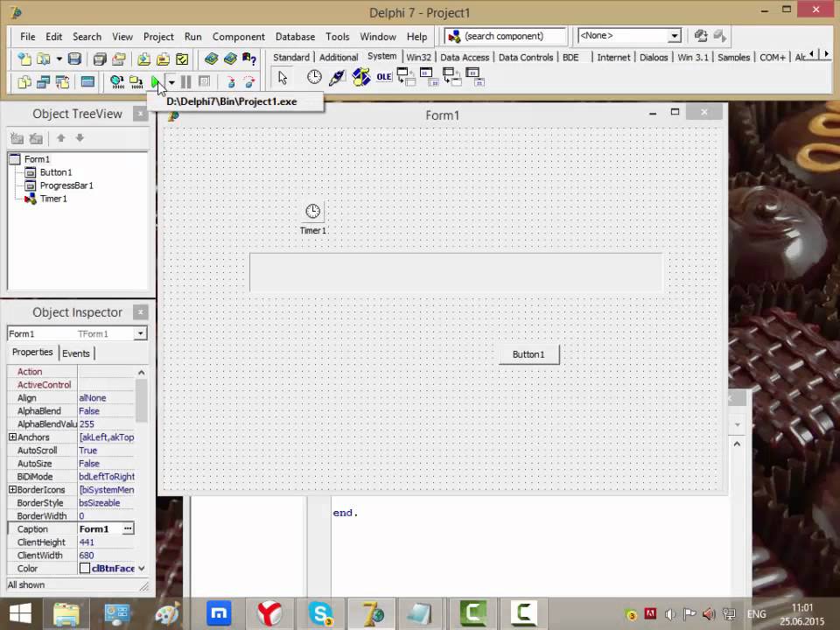Select Timer1 in Object TreeView
This screenshot has height=630, width=840.
tap(53, 199)
